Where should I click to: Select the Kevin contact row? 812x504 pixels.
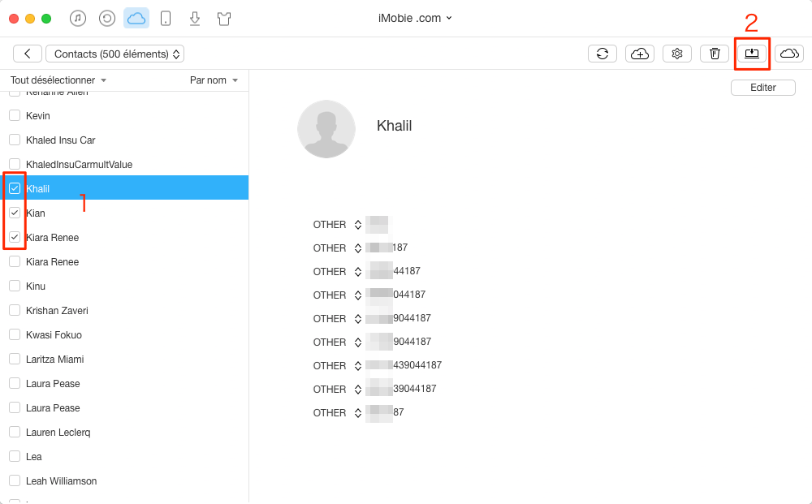[x=124, y=115]
